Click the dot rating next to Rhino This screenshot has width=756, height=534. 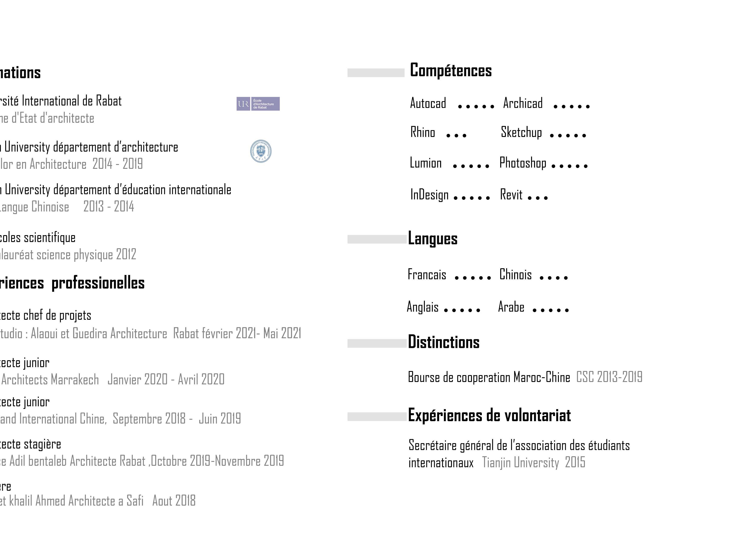point(456,135)
